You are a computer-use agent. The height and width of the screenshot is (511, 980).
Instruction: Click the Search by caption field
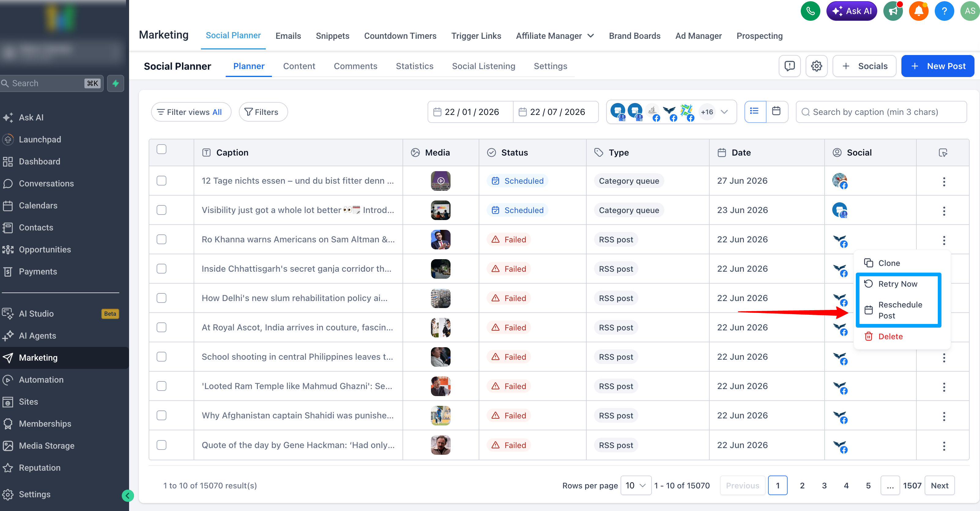click(x=881, y=112)
